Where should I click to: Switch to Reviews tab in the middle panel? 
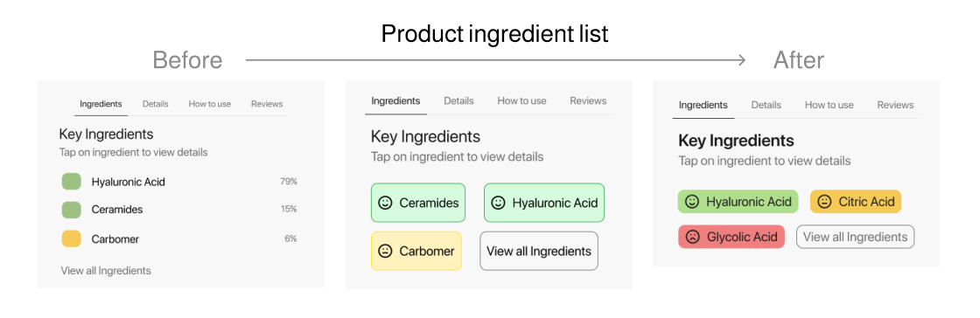pos(588,100)
